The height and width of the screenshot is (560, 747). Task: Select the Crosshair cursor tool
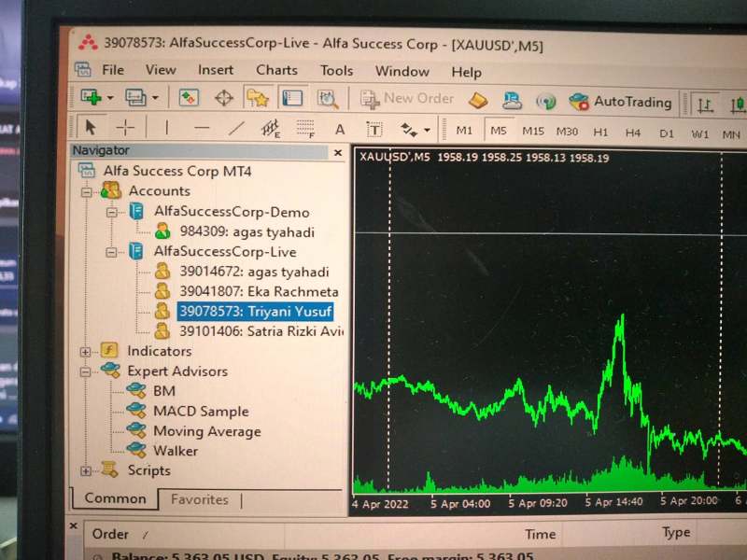pyautogui.click(x=126, y=128)
